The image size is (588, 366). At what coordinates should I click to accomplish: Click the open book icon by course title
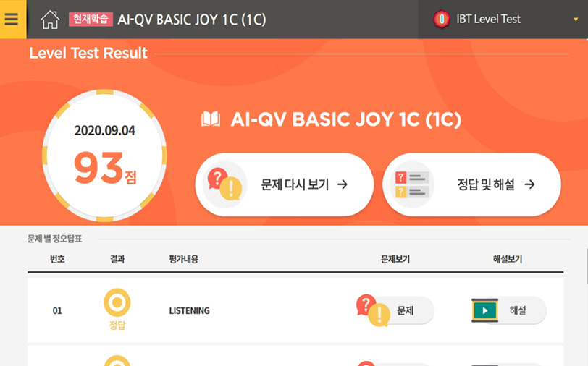211,119
